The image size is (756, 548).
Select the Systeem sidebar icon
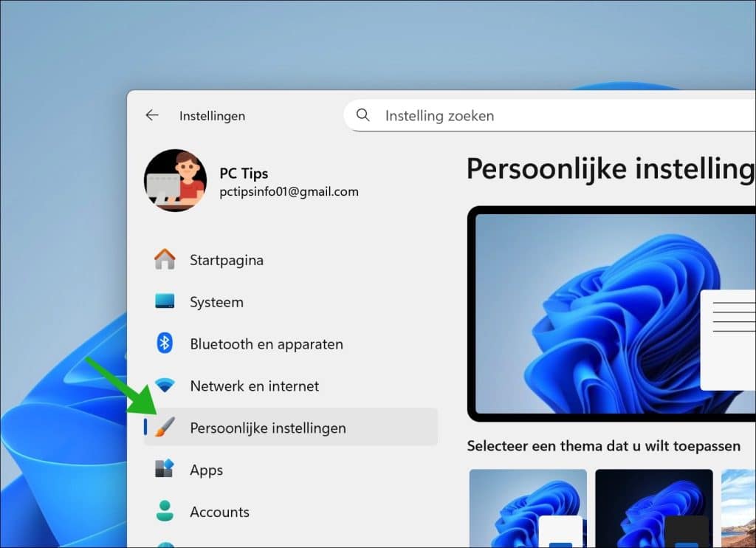(x=164, y=301)
